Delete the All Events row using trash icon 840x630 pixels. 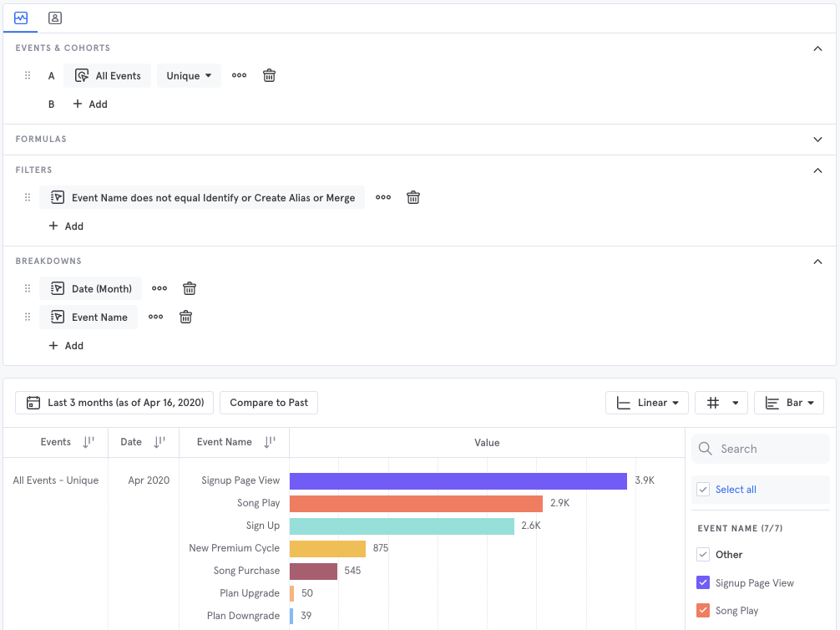point(269,76)
